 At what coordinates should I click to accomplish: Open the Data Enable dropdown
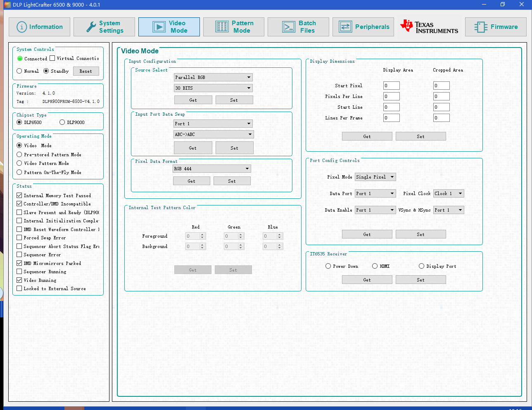tap(375, 210)
